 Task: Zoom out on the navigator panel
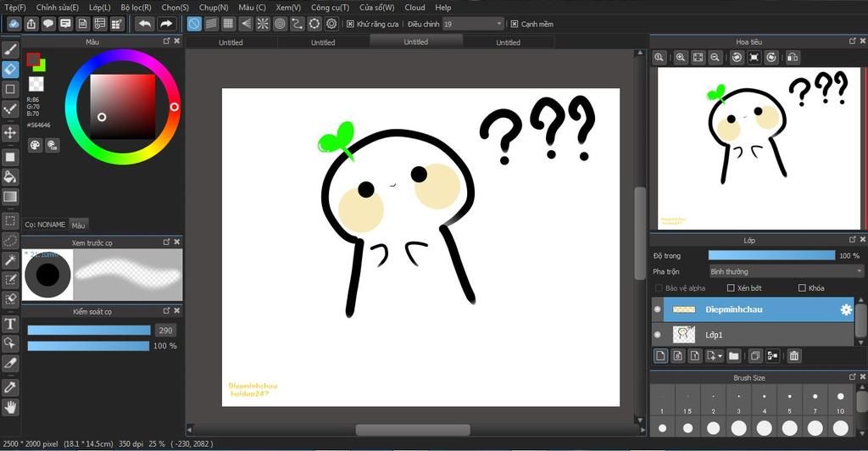pos(715,57)
